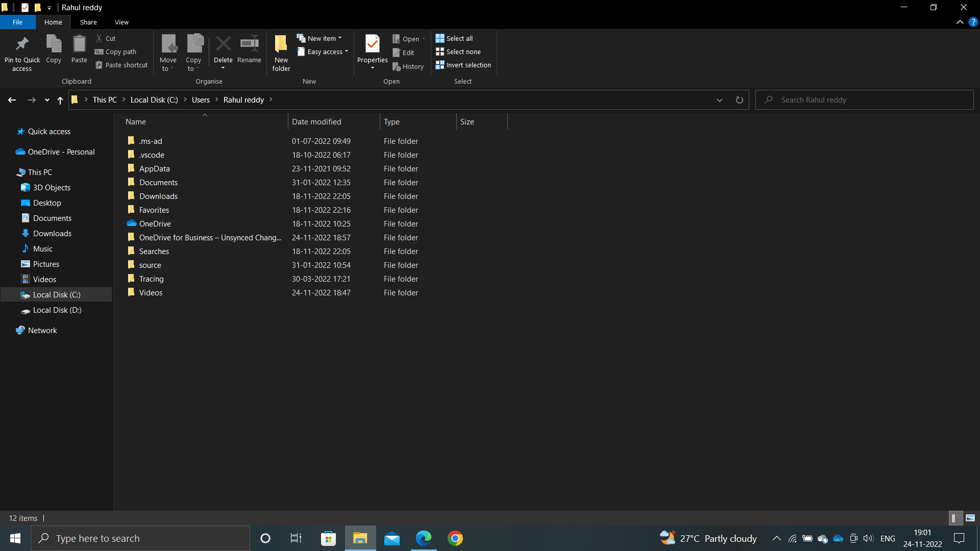
Task: Open recent locations dropdown arrow
Action: (x=47, y=100)
